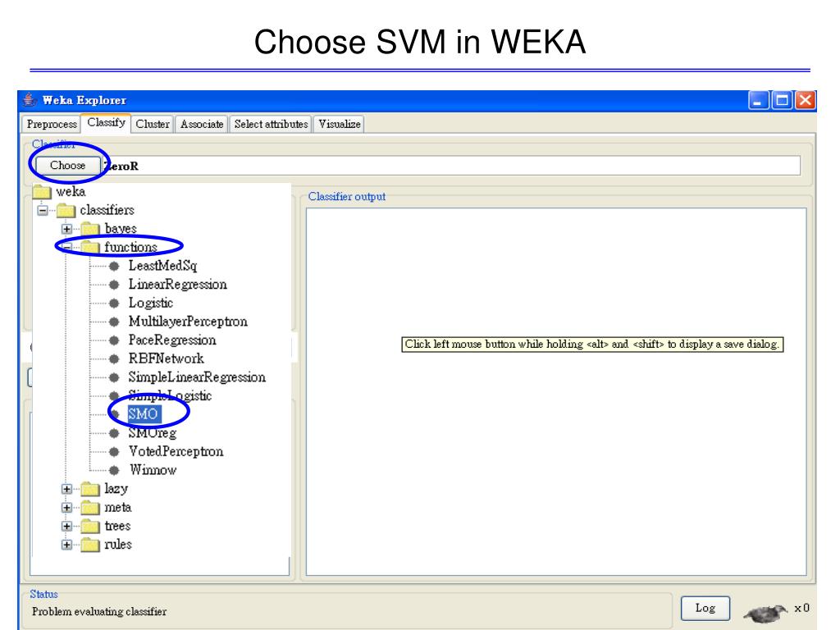840x630 pixels.
Task: Select the RBFNetwork classifier
Action: [x=166, y=359]
